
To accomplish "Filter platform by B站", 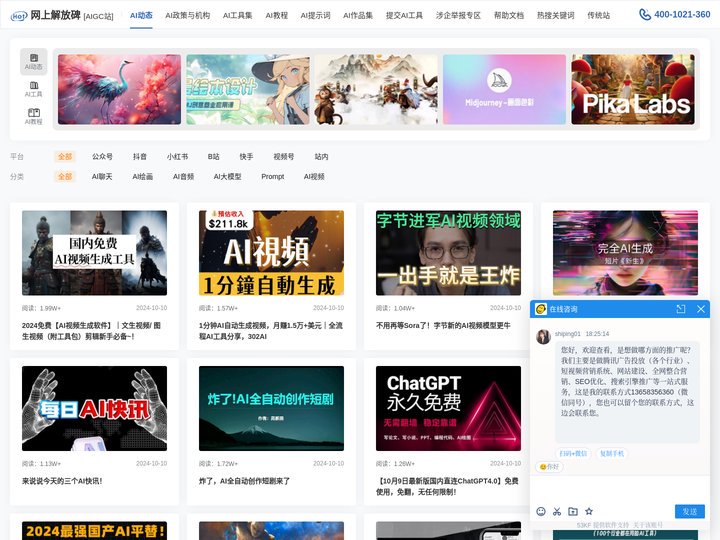I will coord(214,157).
